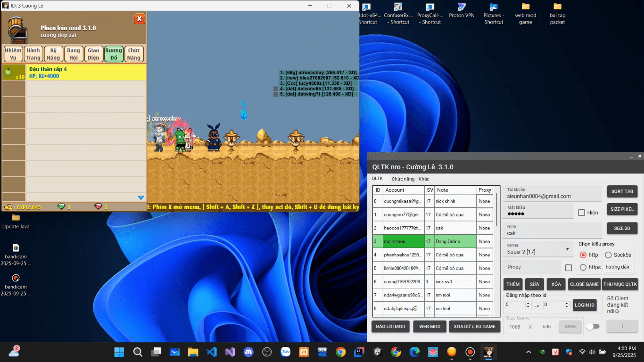
Task: Click the THÊM button to add account
Action: (x=513, y=284)
